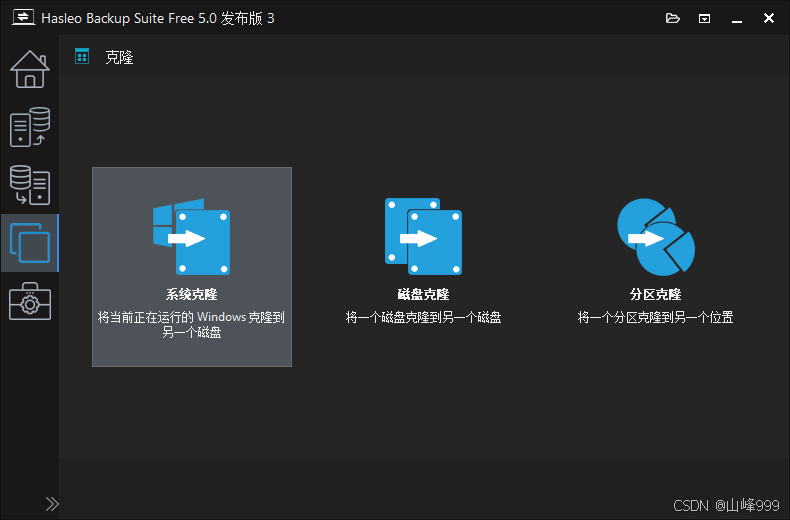Choose the 磁盘克隆 label

click(x=423, y=294)
